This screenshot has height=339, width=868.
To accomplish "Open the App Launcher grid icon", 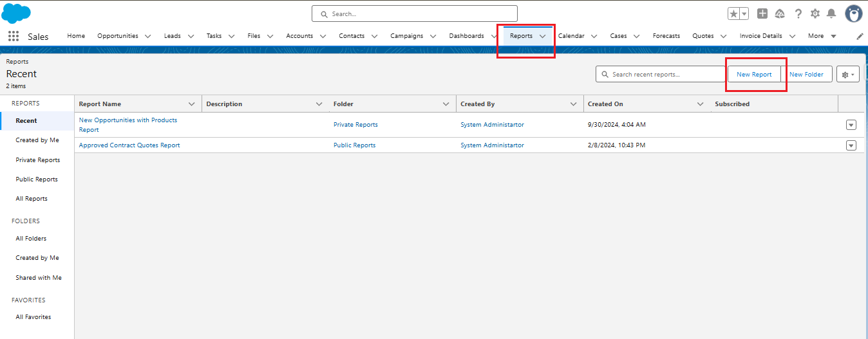I will [x=14, y=36].
